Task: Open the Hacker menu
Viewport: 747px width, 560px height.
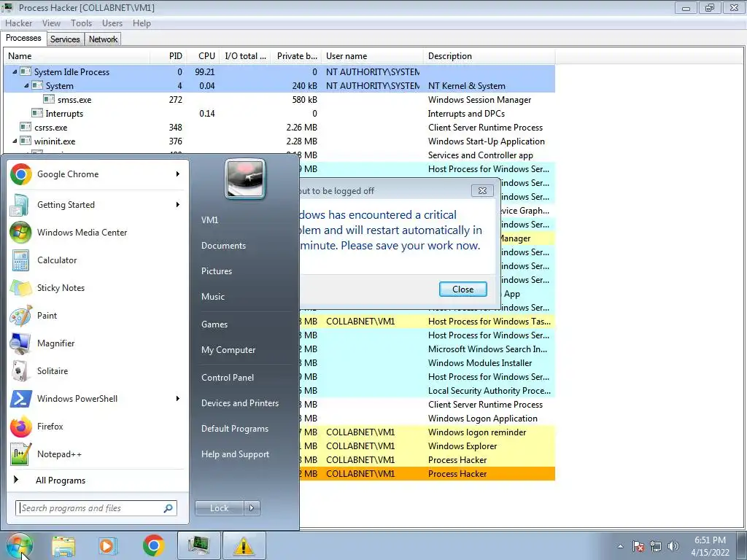Action: pos(18,23)
